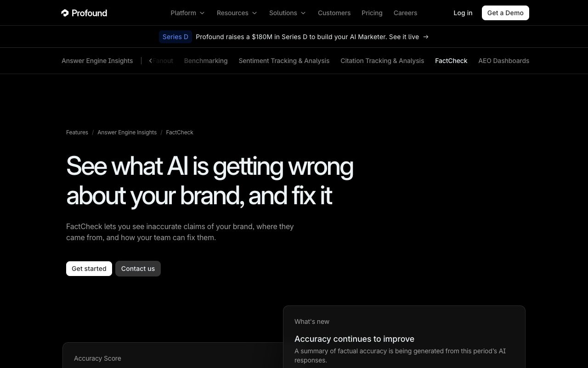Click the Contact us button
This screenshot has width=588, height=368.
138,269
